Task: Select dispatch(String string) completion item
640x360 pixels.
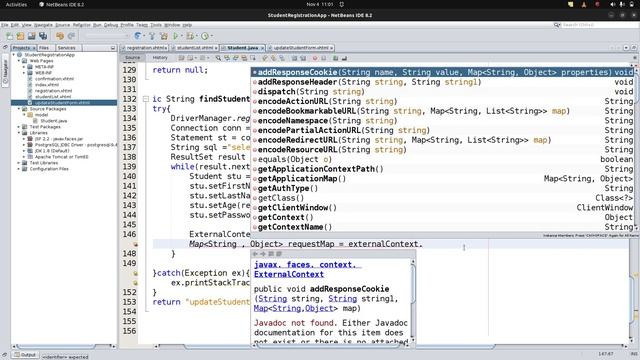Action: click(x=443, y=92)
